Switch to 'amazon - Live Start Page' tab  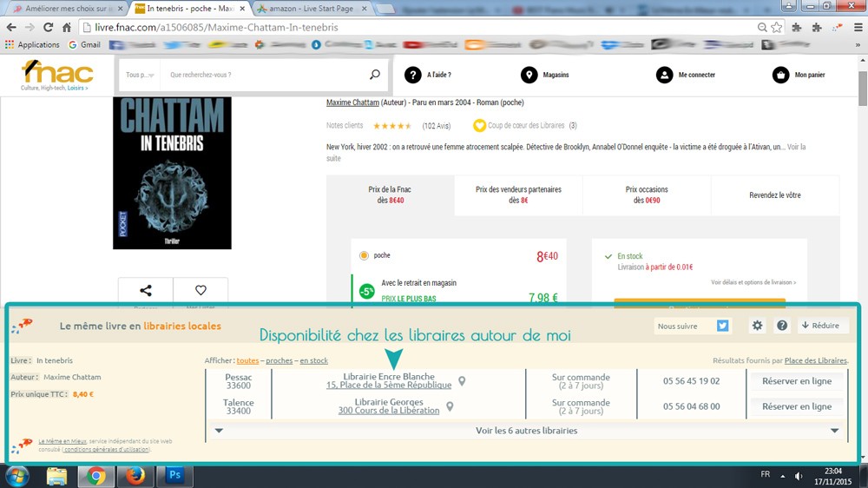click(x=312, y=9)
